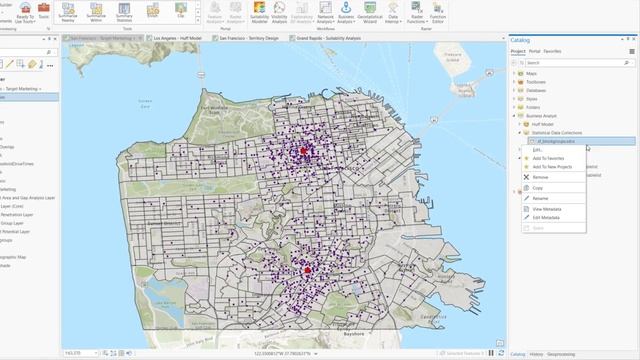
Task: Expand the Maps node in Catalog
Action: pyautogui.click(x=514, y=73)
